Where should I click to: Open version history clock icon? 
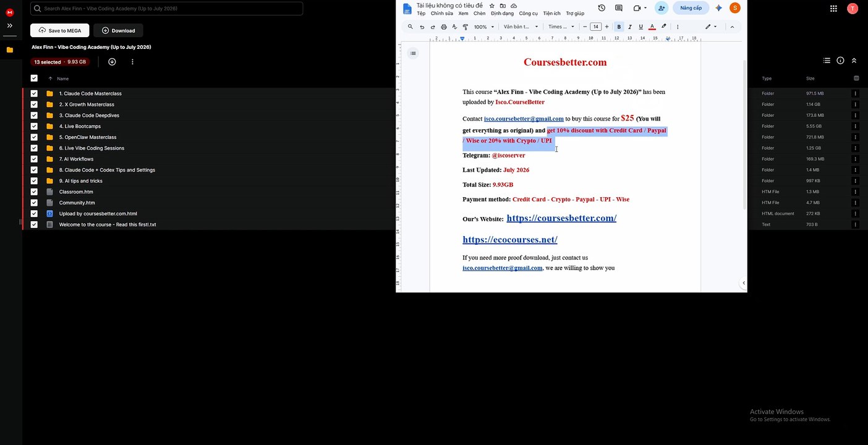602,8
